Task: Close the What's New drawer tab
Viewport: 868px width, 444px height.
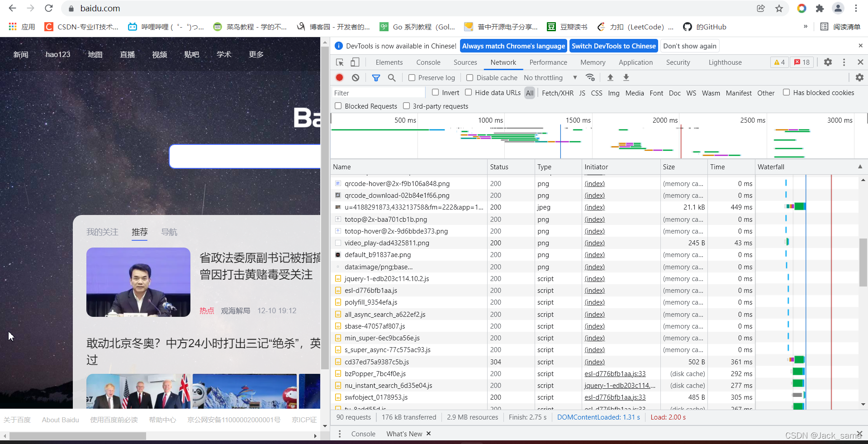Action: pos(428,434)
